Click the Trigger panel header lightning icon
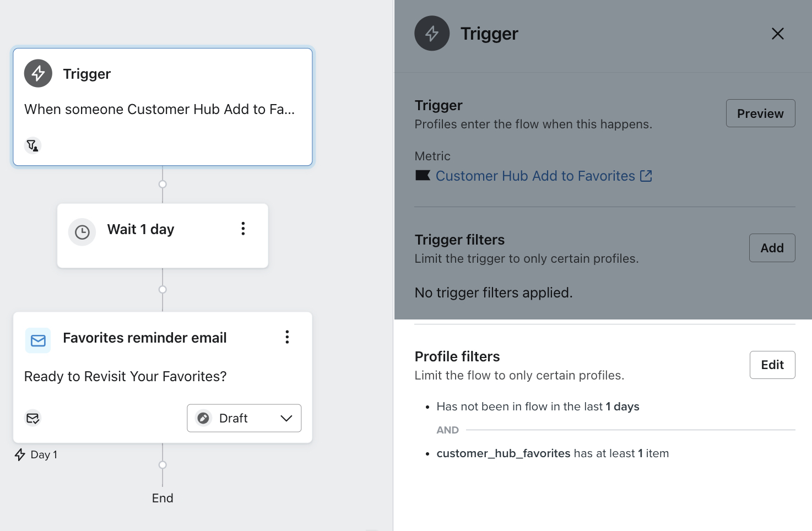The height and width of the screenshot is (531, 812). tap(432, 34)
